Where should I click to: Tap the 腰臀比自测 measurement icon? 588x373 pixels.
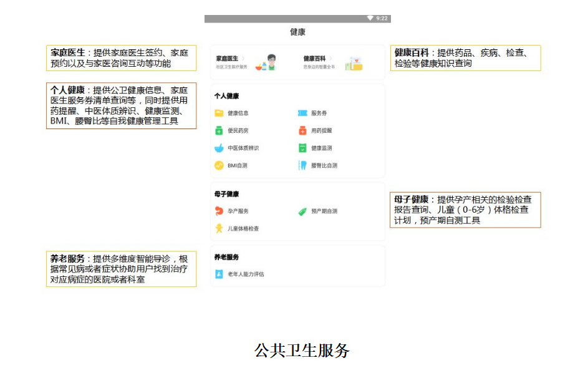point(302,166)
